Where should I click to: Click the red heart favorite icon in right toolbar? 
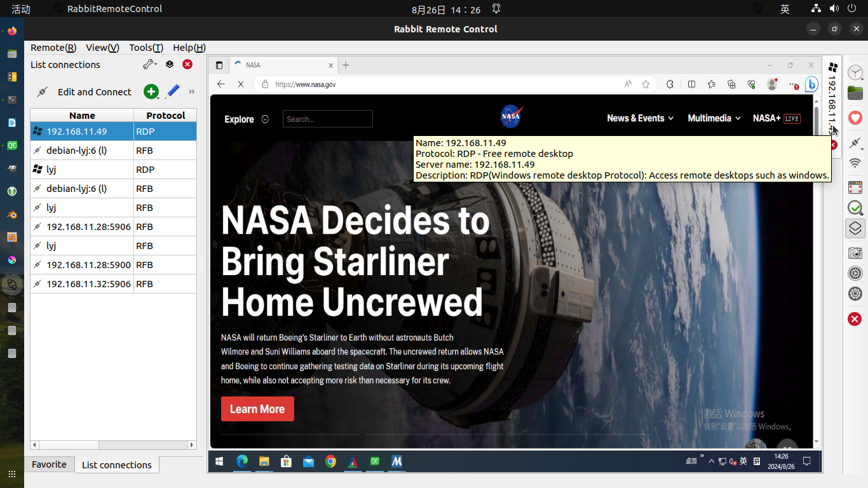855,118
